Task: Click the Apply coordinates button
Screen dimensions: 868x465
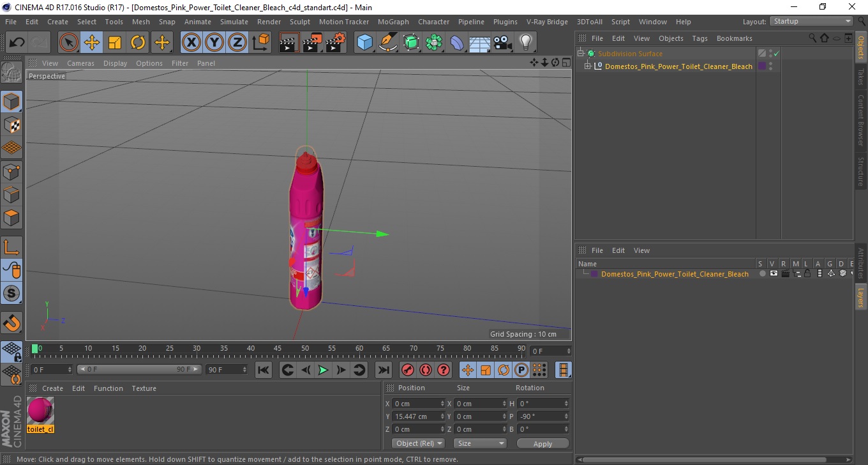Action: pyautogui.click(x=542, y=443)
